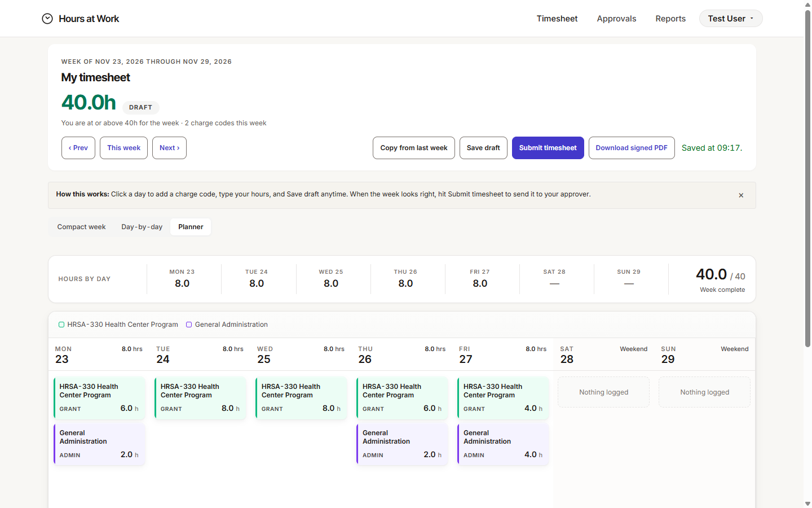Click the SUN 29 day header in planner
Viewport: 812px width, 508px height.
[x=704, y=355]
